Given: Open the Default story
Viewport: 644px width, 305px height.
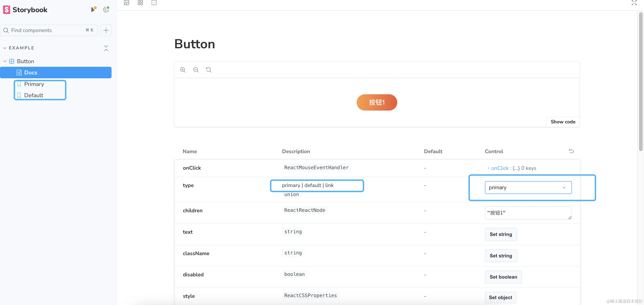Looking at the screenshot, I should coord(34,95).
